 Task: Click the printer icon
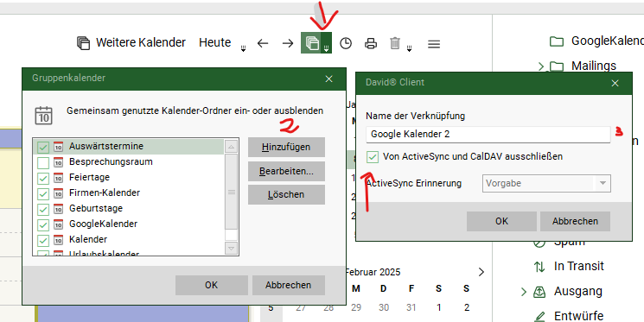[x=371, y=43]
